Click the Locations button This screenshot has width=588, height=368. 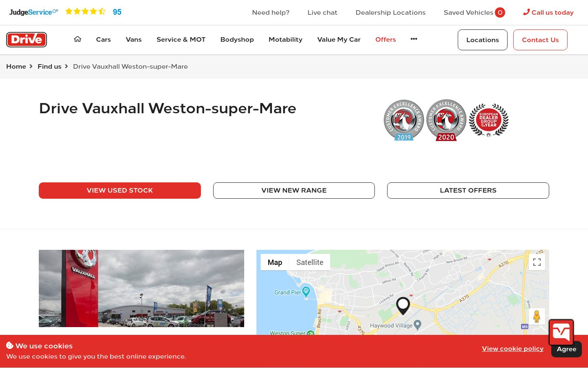pyautogui.click(x=483, y=40)
